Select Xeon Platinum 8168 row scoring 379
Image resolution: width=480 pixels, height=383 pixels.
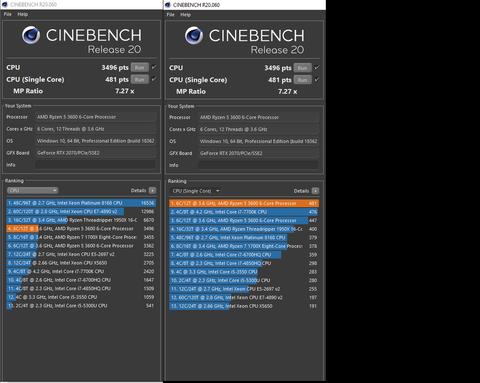click(244, 237)
